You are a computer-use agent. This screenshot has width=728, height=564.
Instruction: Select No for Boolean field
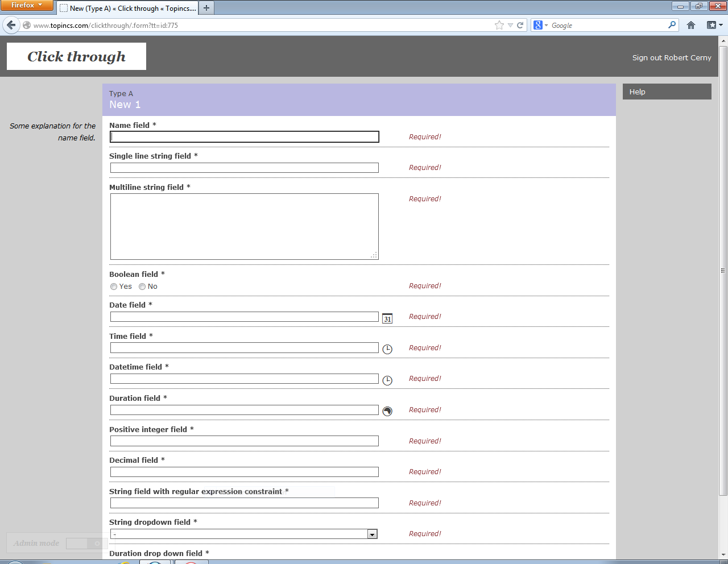pyautogui.click(x=142, y=287)
